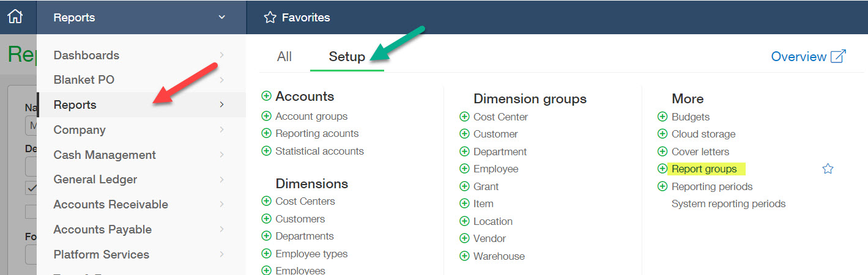The width and height of the screenshot is (868, 275).
Task: Add Report groups to favorites via star
Action: (x=828, y=169)
